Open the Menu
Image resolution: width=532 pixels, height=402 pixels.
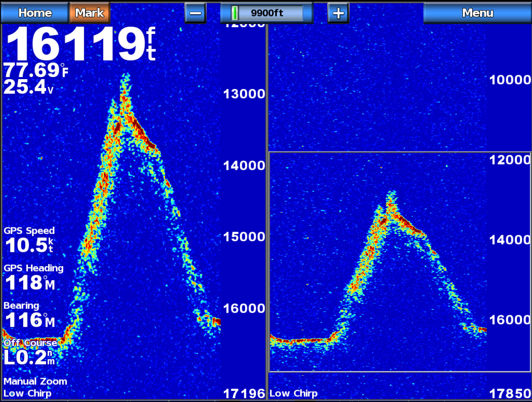477,13
